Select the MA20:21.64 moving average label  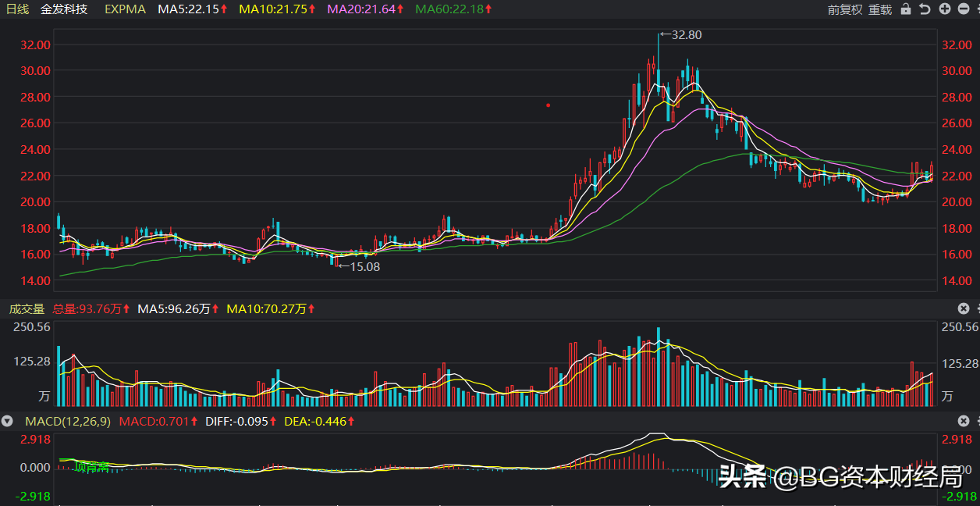[x=366, y=9]
